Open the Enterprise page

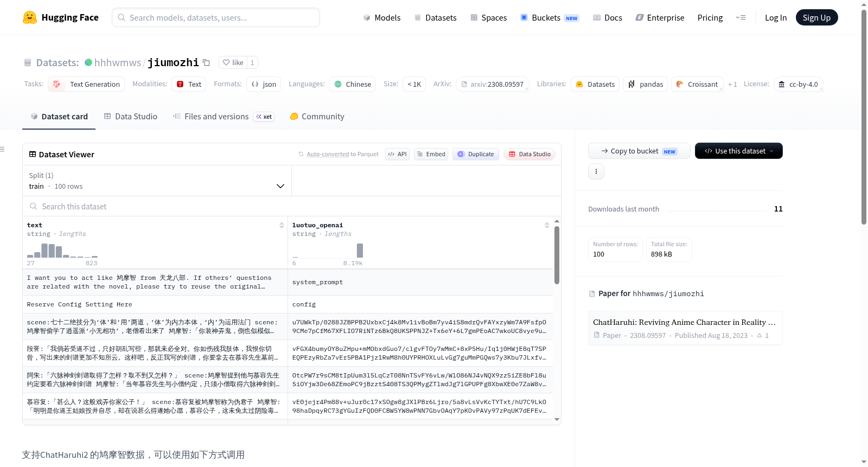click(x=660, y=17)
